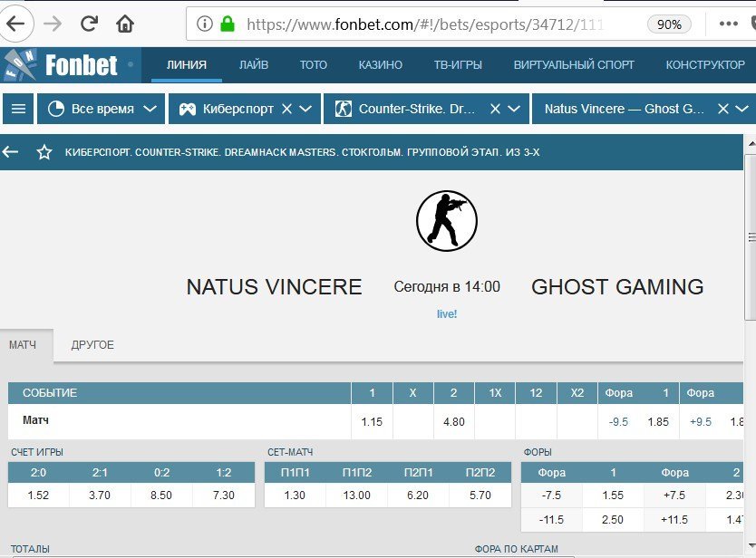Click the green padlock security icon
The width and height of the screenshot is (756, 558).
click(228, 24)
